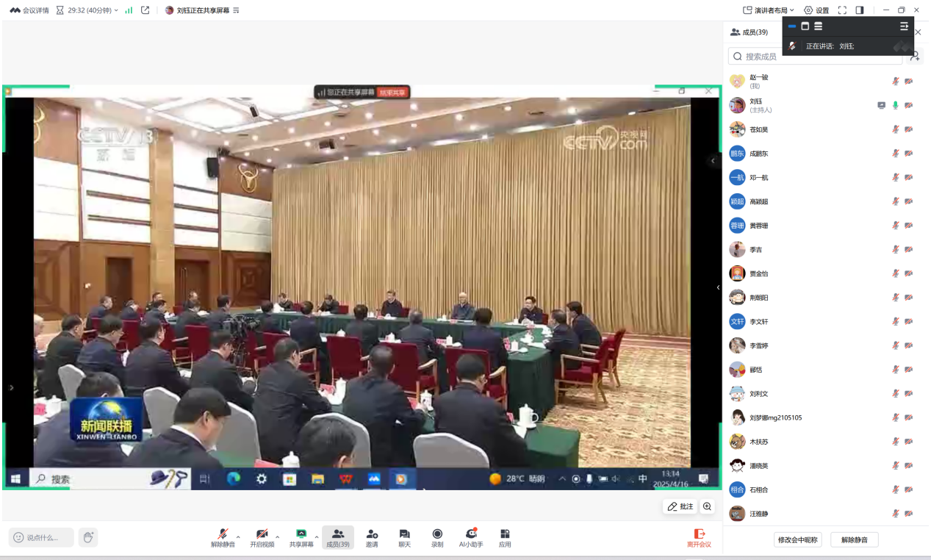The image size is (931, 560).
Task: Toggle the side panel display icon
Action: pyautogui.click(x=860, y=10)
